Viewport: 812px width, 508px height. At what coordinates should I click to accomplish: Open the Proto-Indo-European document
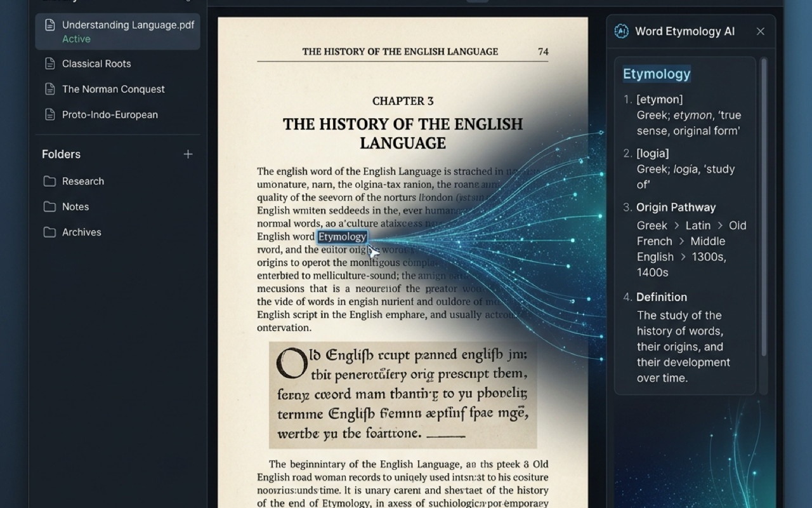tap(110, 114)
